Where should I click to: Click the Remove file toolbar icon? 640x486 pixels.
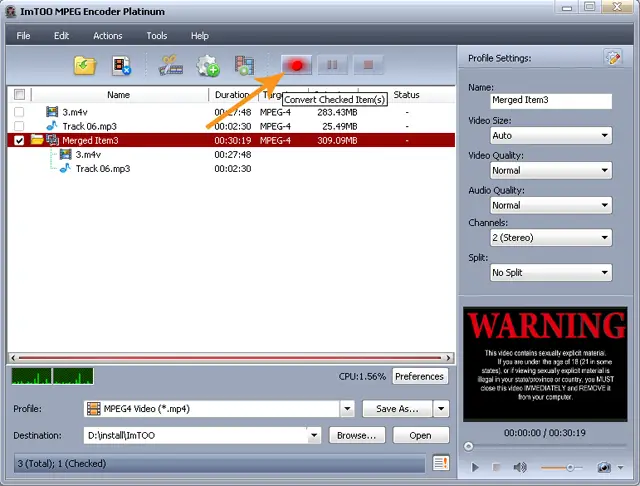coord(121,65)
